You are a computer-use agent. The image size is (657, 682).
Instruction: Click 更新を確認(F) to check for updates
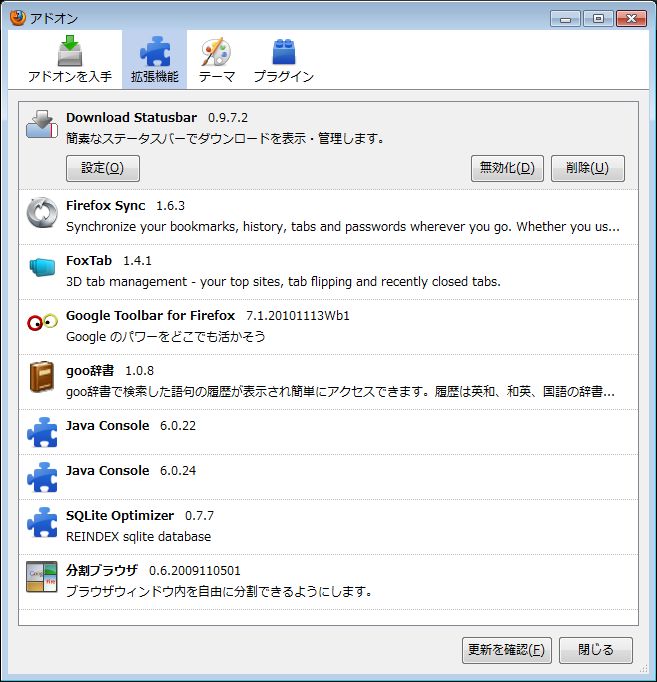pos(507,650)
